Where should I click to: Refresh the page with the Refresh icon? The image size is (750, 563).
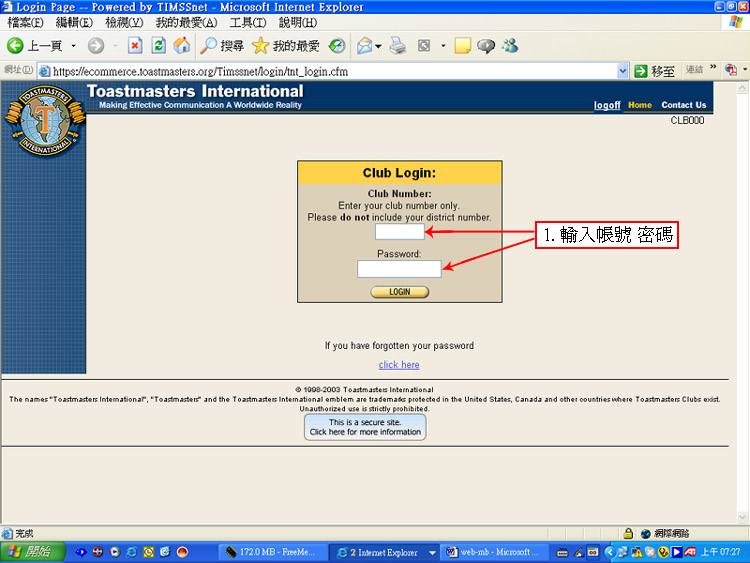158,46
